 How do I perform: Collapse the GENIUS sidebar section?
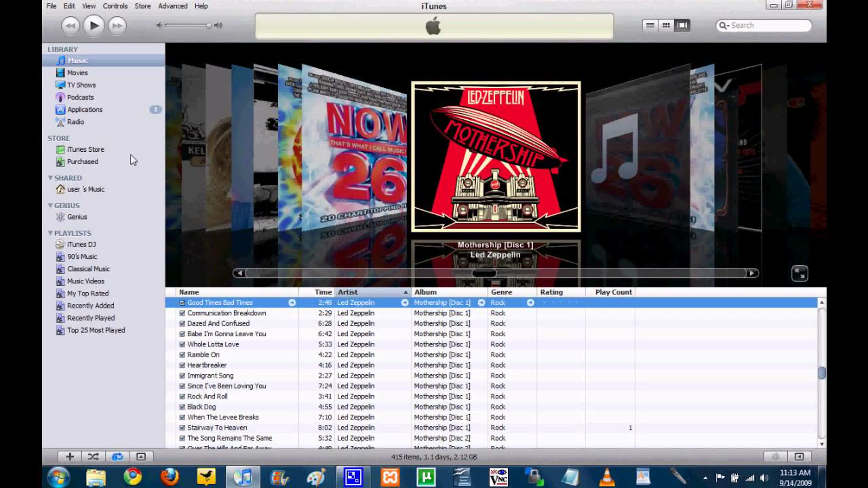(x=50, y=205)
